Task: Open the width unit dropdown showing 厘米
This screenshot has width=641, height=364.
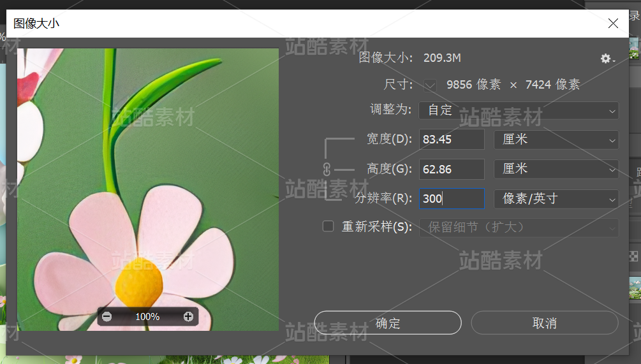Action: point(556,140)
